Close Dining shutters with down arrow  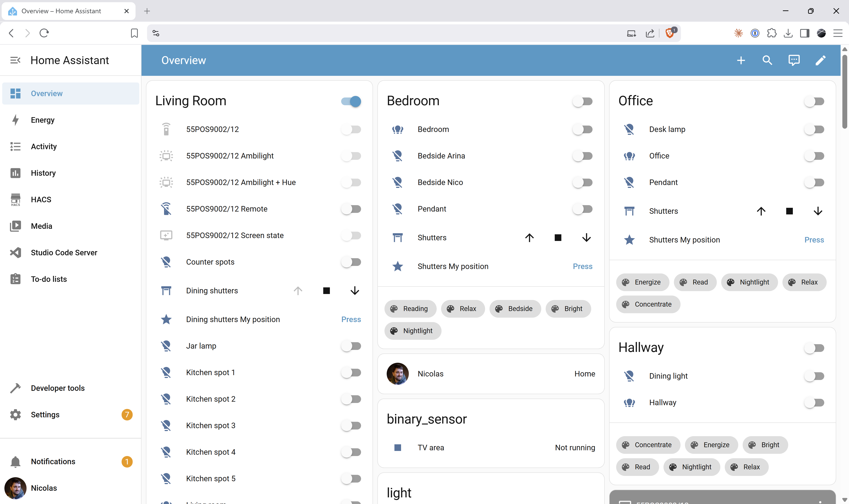pos(355,291)
